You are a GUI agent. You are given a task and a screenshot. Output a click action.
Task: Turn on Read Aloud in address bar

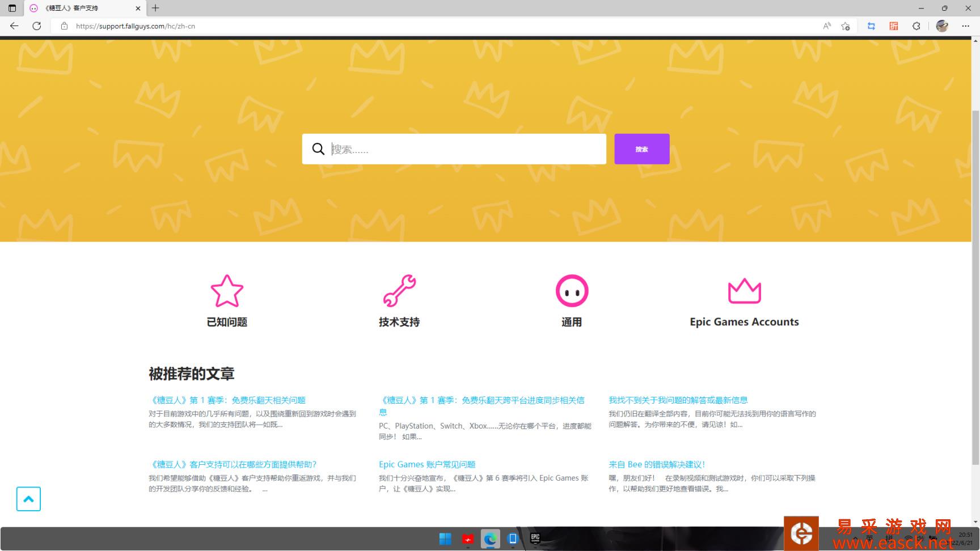[827, 26]
